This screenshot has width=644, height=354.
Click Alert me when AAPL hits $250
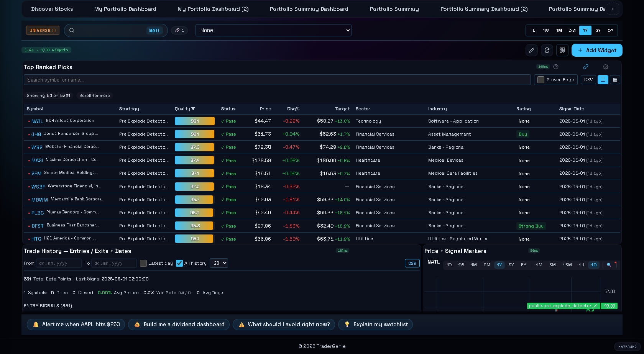click(x=76, y=324)
